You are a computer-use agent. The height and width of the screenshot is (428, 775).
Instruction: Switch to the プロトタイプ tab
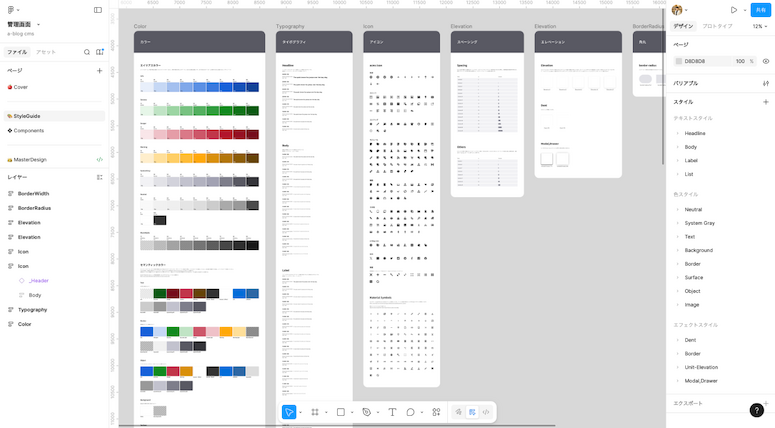tap(717, 26)
